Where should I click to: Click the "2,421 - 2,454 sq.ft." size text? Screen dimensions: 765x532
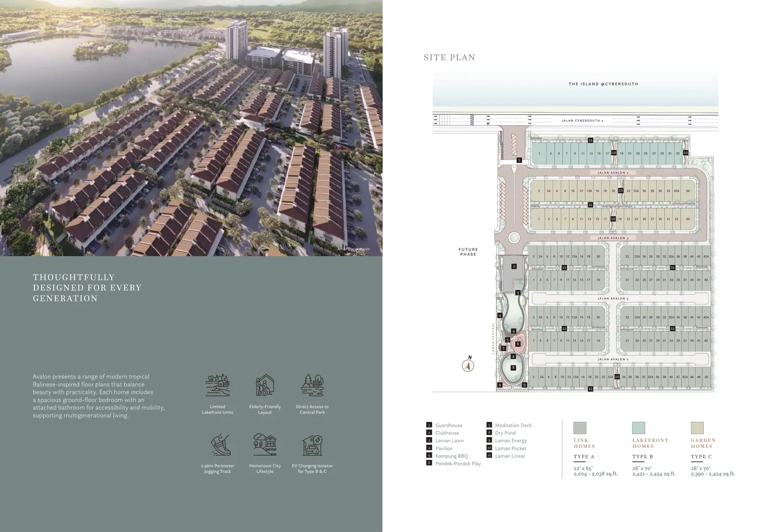point(654,474)
